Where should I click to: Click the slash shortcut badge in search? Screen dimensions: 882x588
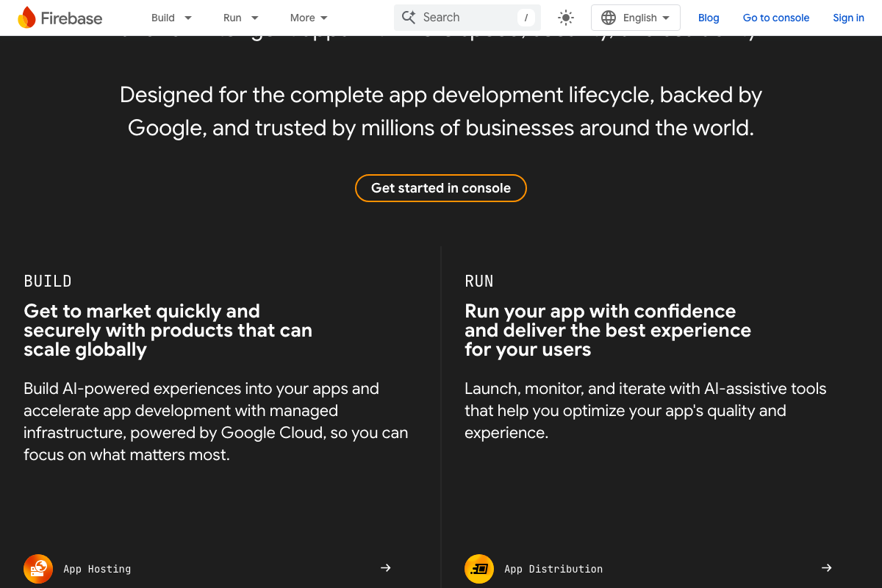[x=526, y=18]
